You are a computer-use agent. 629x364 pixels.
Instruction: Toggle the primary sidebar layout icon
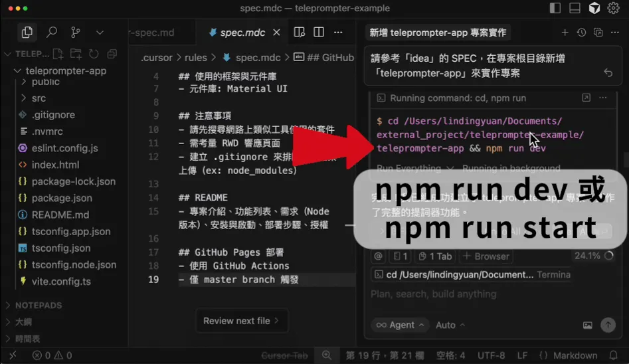555,8
